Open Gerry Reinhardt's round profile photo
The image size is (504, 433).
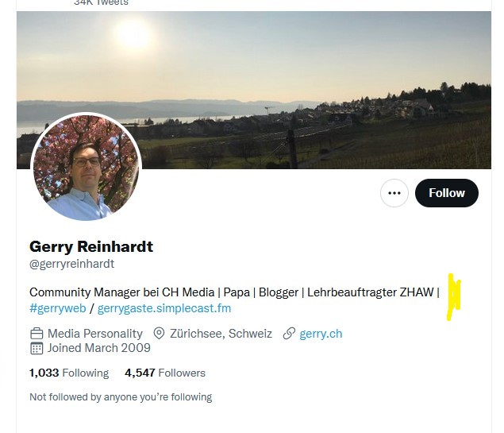tap(86, 168)
